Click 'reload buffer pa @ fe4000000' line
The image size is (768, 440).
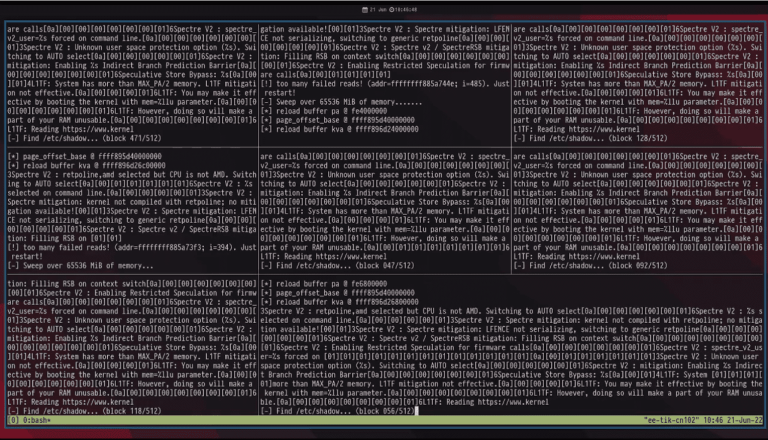[323, 111]
